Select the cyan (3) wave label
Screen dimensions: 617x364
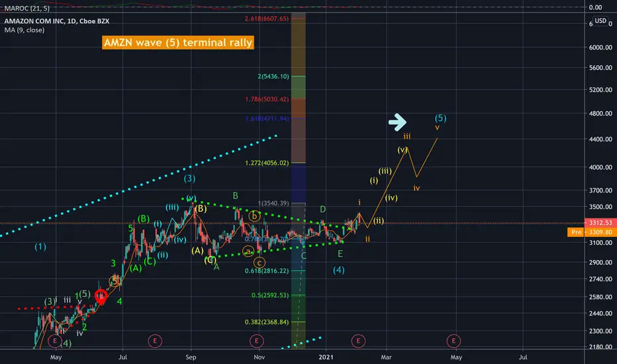tap(189, 179)
